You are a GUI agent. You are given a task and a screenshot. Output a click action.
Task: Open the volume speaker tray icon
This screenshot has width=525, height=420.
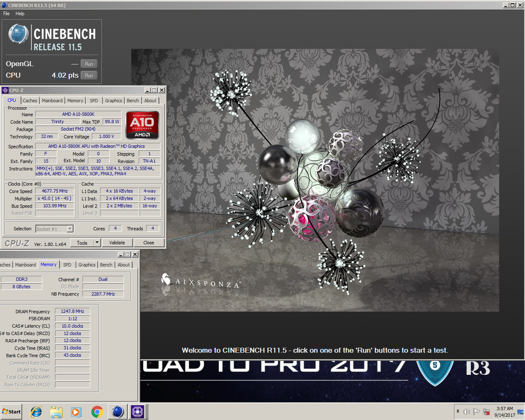click(x=467, y=411)
